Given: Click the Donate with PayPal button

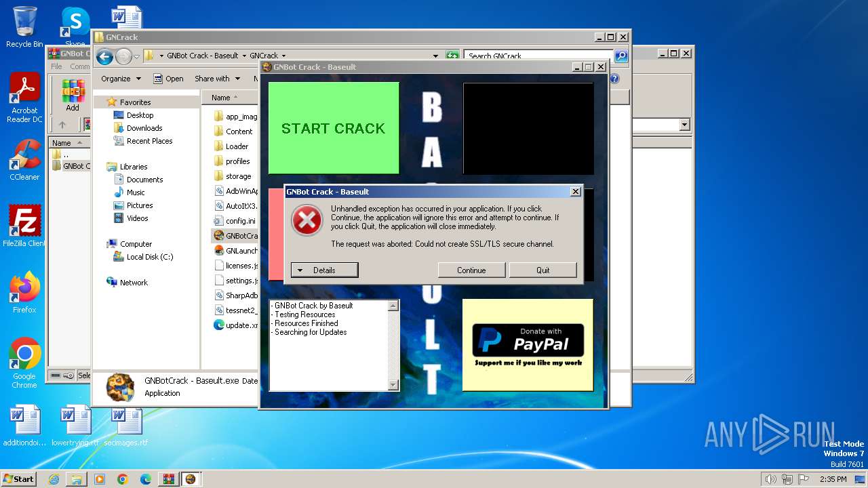Looking at the screenshot, I should click(528, 345).
